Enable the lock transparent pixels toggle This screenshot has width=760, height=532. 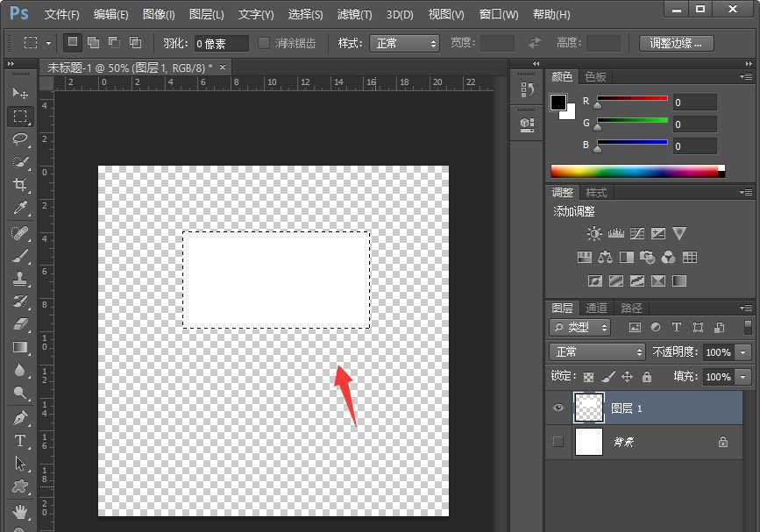[588, 376]
